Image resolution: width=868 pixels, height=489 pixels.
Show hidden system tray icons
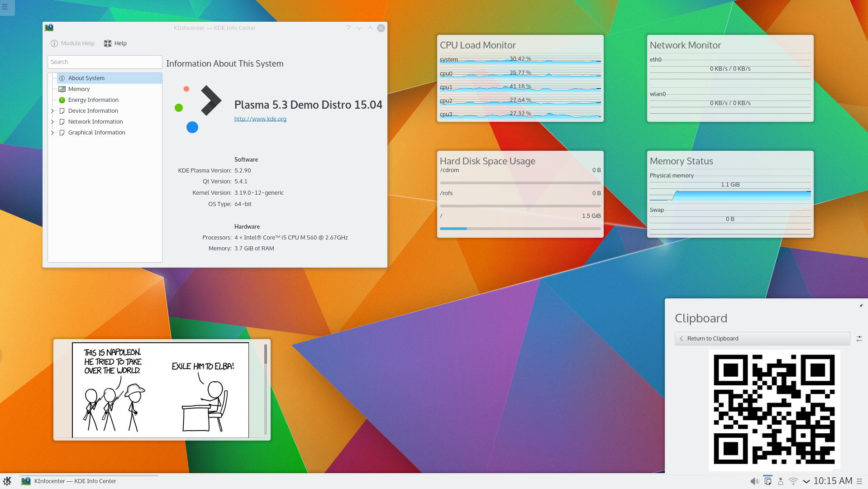click(x=806, y=481)
